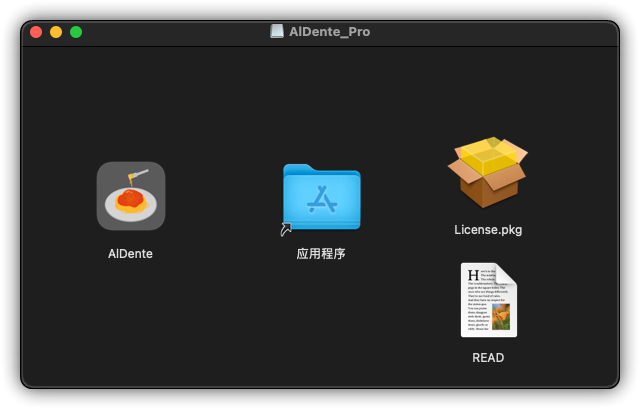Click the "应用程序" folder name label

321,254
